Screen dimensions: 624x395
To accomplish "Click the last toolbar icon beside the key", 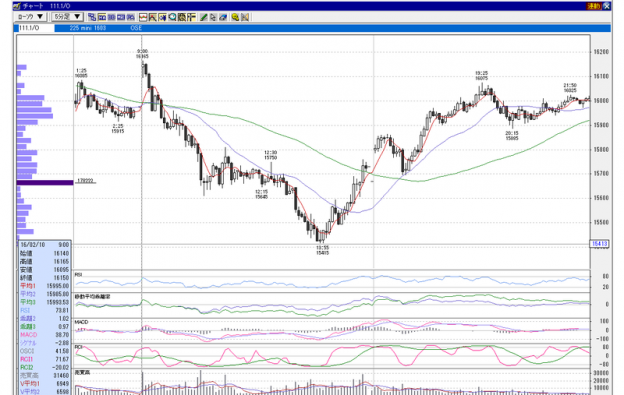I will click(x=245, y=17).
